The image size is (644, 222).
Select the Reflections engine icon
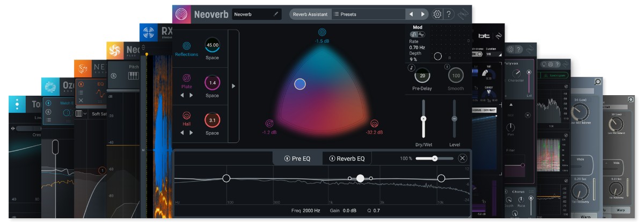tap(187, 45)
